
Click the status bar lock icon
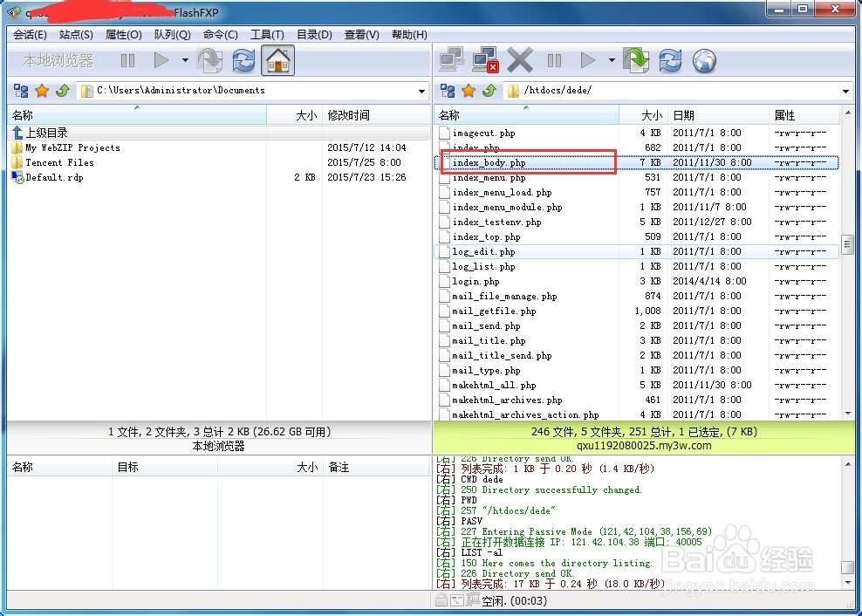tap(441, 600)
